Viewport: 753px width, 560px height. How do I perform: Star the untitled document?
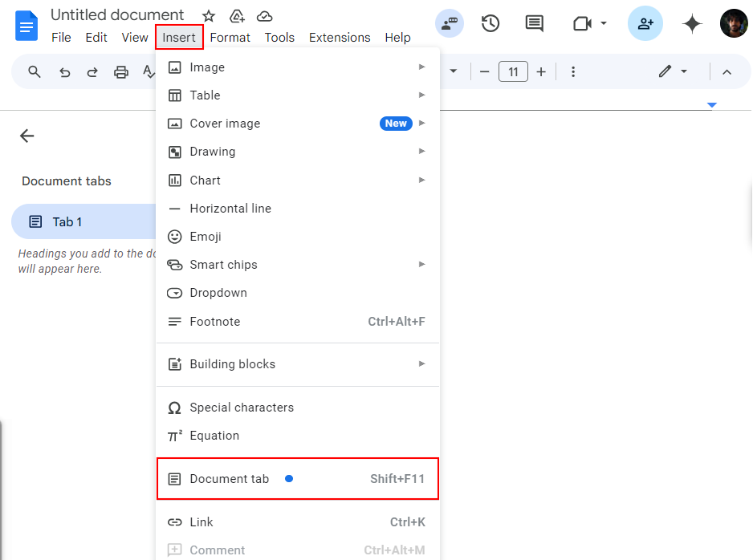point(209,16)
